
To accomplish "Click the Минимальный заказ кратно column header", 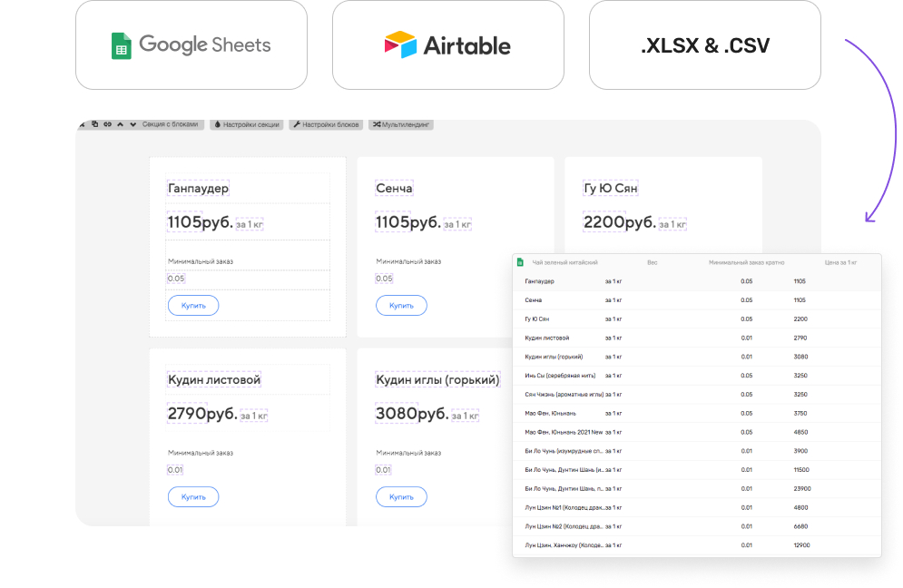I will coord(746,262).
